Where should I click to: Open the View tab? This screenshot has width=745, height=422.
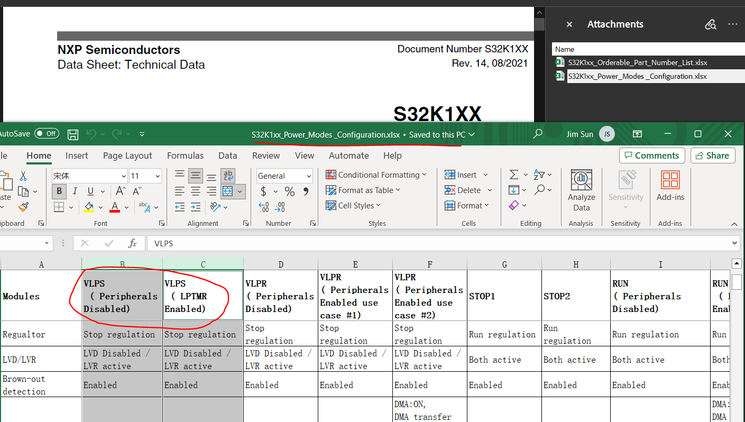(305, 155)
